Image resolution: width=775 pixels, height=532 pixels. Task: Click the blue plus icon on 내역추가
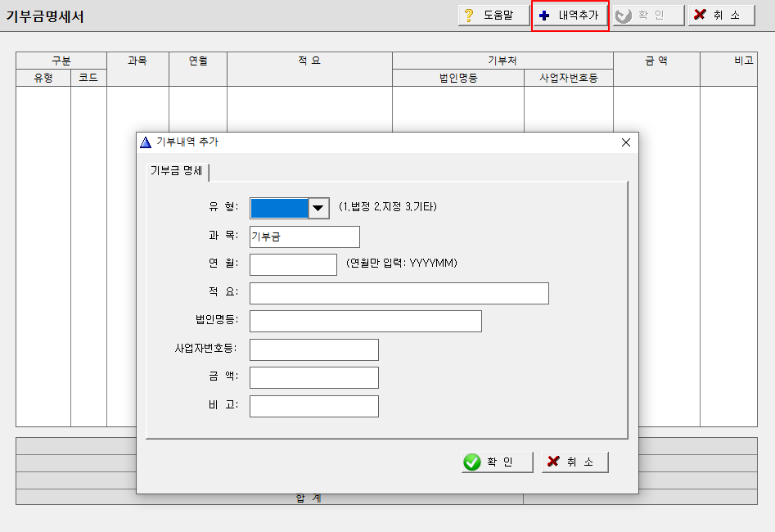[x=544, y=16]
